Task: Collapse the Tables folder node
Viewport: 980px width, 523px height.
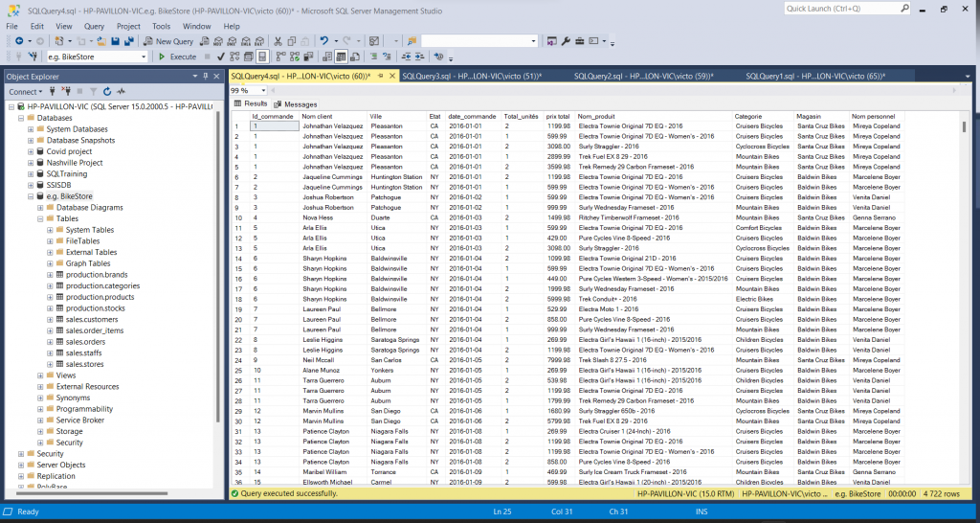Action: (40, 219)
